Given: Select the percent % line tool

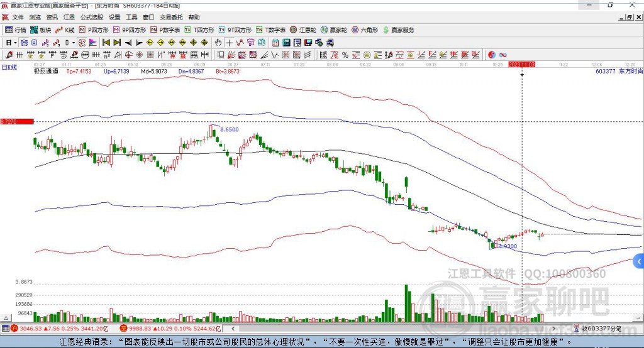Looking at the screenshot, I should [345, 55].
